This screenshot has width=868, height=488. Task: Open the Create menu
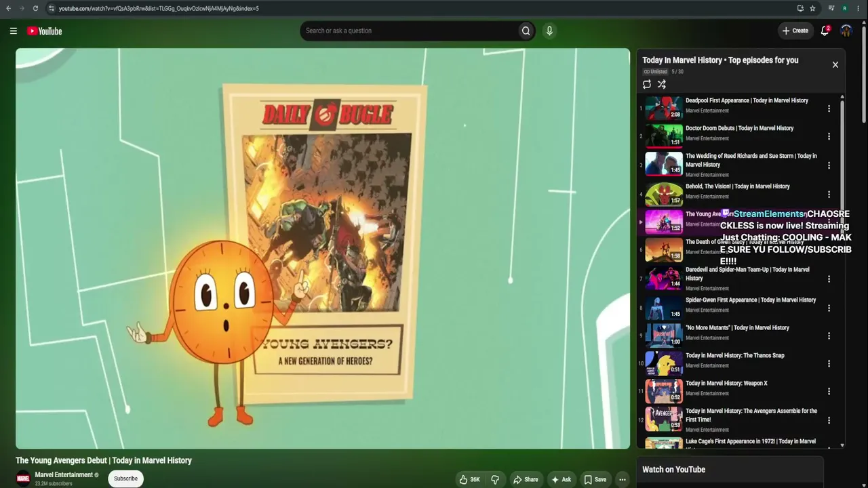tap(795, 30)
